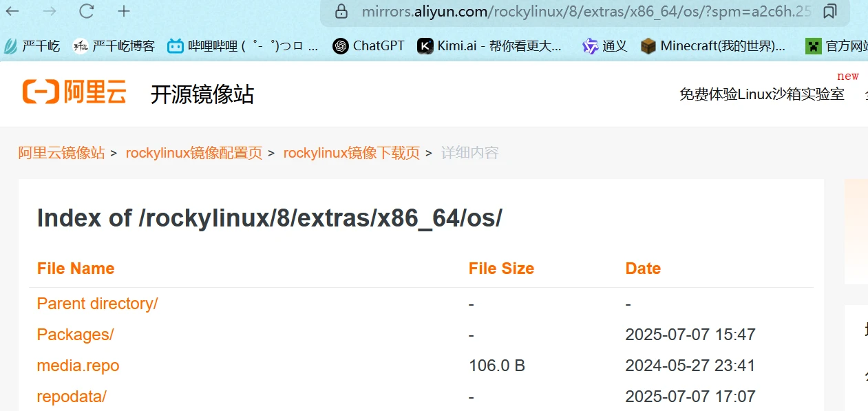Open the Packages/ directory
Screen dimensions: 868x411
tap(75, 335)
